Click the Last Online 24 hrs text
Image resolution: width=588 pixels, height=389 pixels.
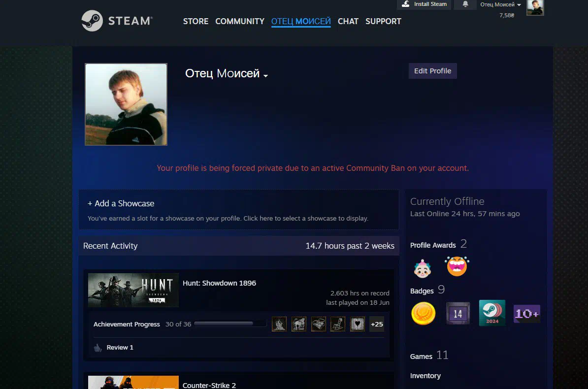[x=465, y=214]
